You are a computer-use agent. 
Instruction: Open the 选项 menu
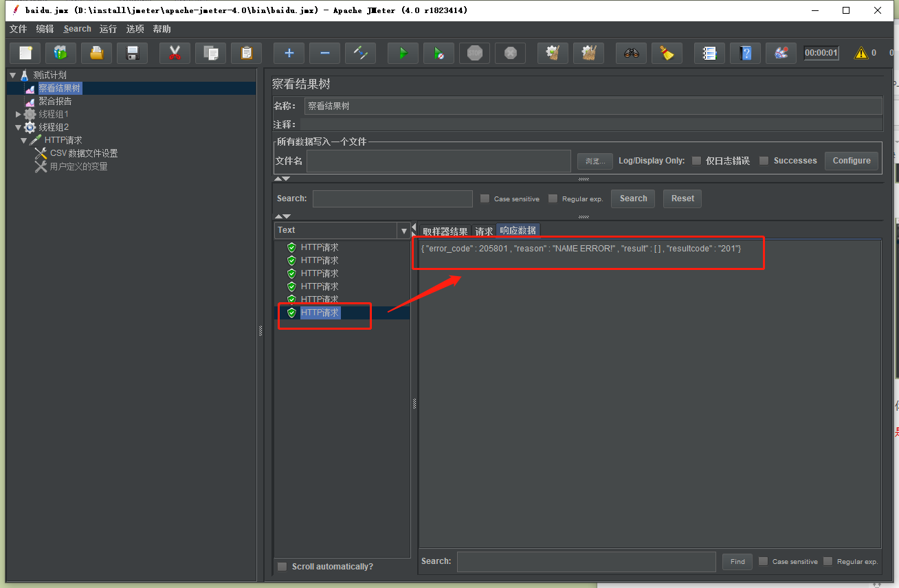[135, 29]
